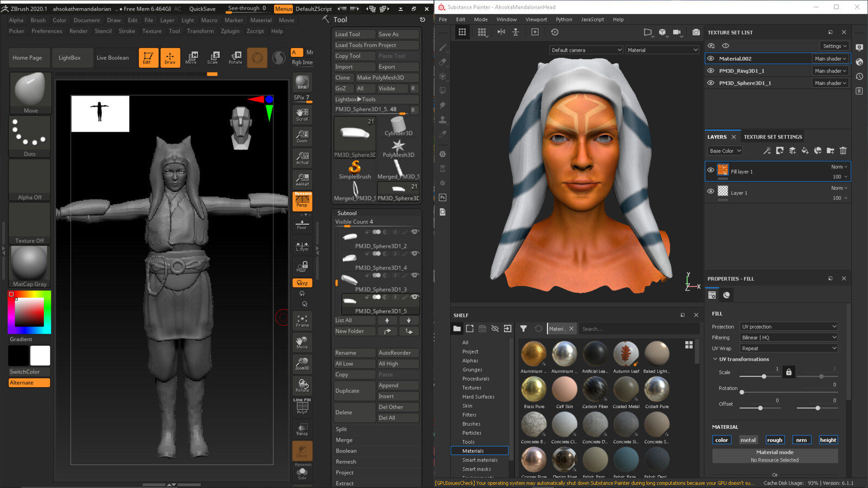Click the Frame icon in ZBrush
Screen dimensions: 868x488
point(302,320)
